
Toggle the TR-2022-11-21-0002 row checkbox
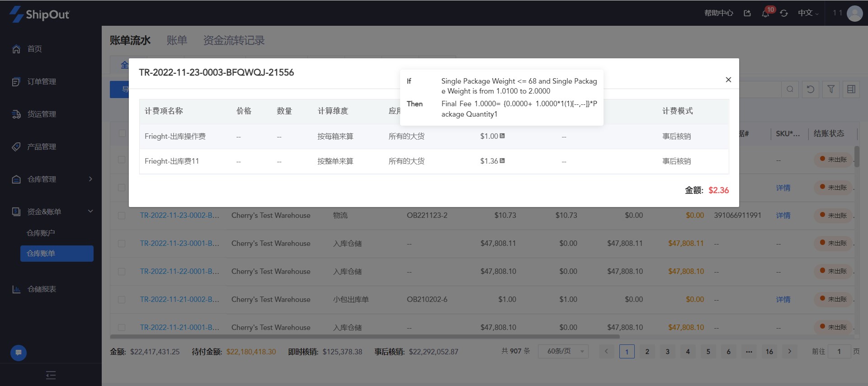pos(122,300)
